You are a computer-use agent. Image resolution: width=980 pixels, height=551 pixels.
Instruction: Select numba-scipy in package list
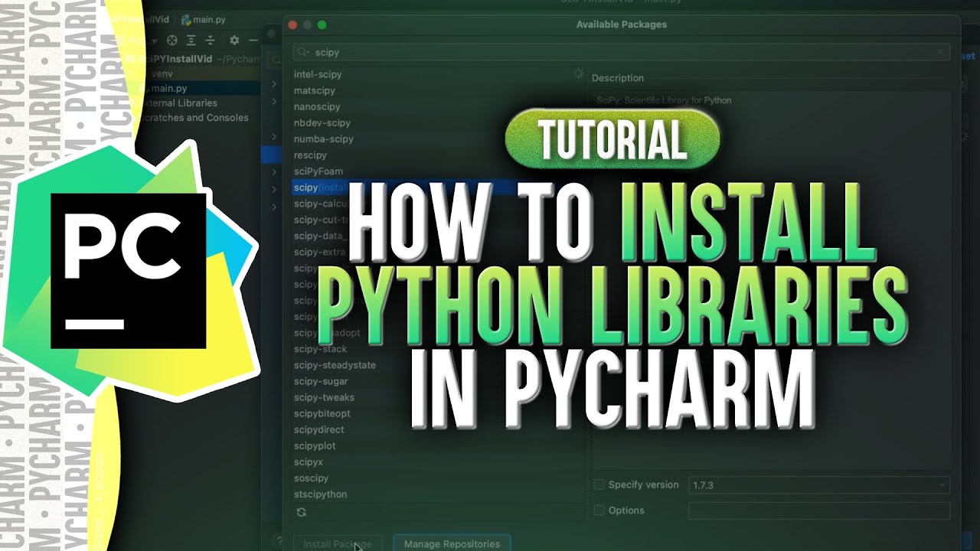click(324, 139)
